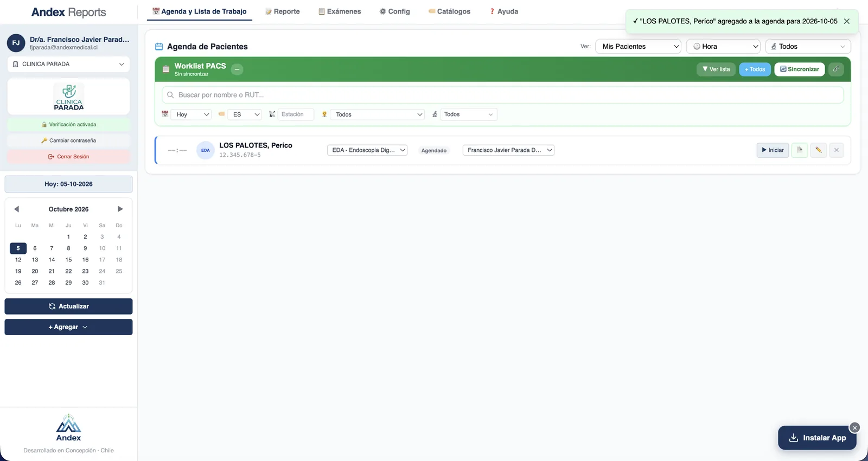Go to previous month in the calendar

17,209
